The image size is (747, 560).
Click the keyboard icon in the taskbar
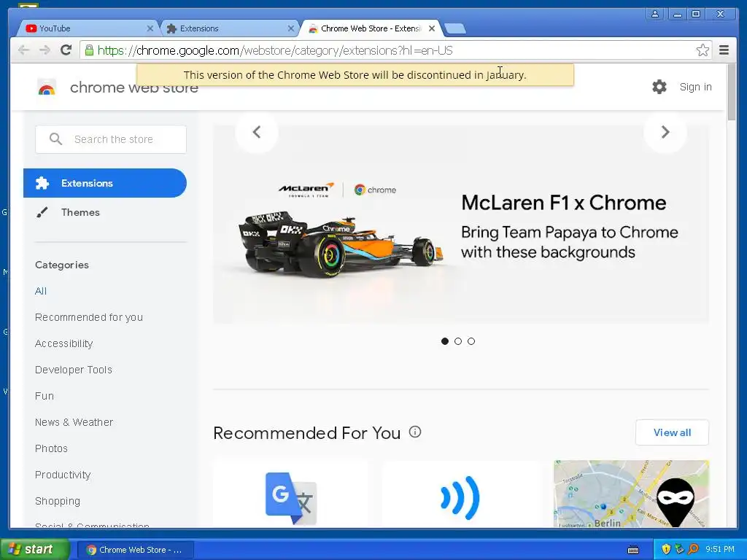633,550
